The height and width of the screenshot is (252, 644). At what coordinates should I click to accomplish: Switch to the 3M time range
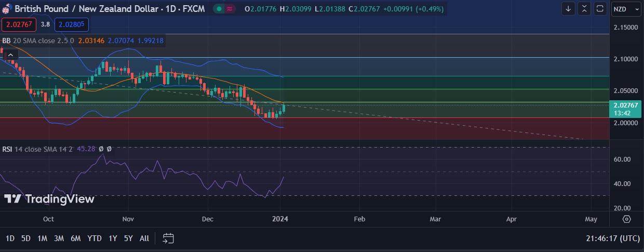(x=59, y=238)
